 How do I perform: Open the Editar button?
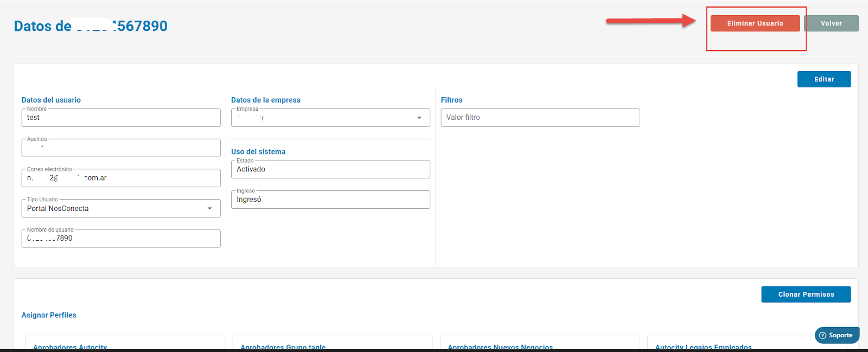pos(824,79)
